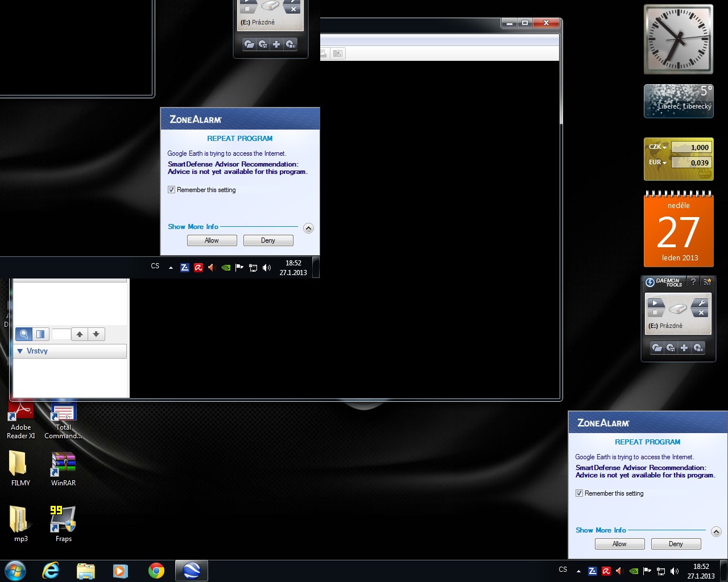Collapse the Vrstvy panel in Google Earth
The width and height of the screenshot is (728, 582).
[x=20, y=351]
